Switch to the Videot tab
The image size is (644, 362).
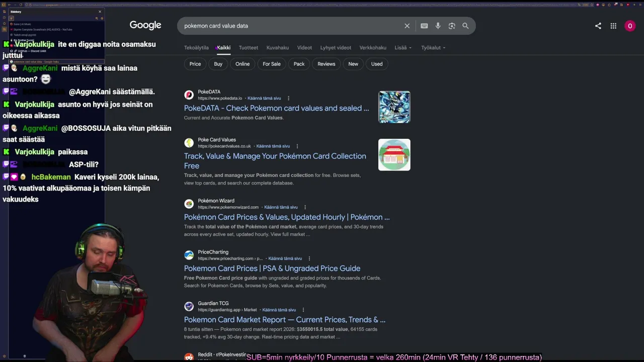(x=304, y=48)
